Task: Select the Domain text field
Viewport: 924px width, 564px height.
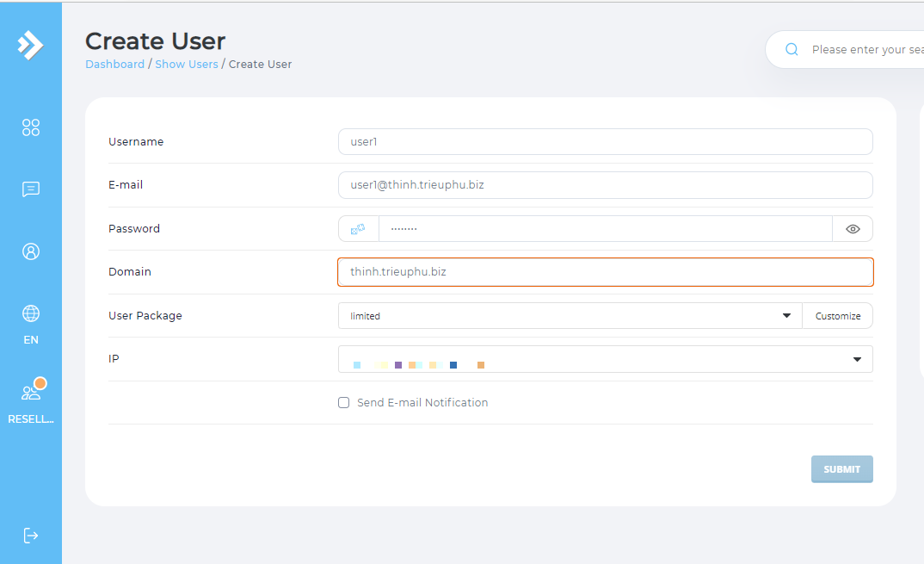Action: coord(605,272)
